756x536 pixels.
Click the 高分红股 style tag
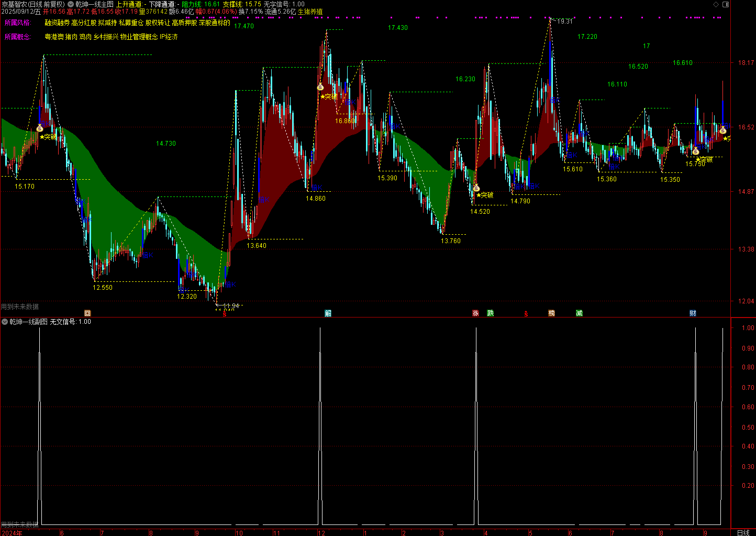[x=84, y=23]
